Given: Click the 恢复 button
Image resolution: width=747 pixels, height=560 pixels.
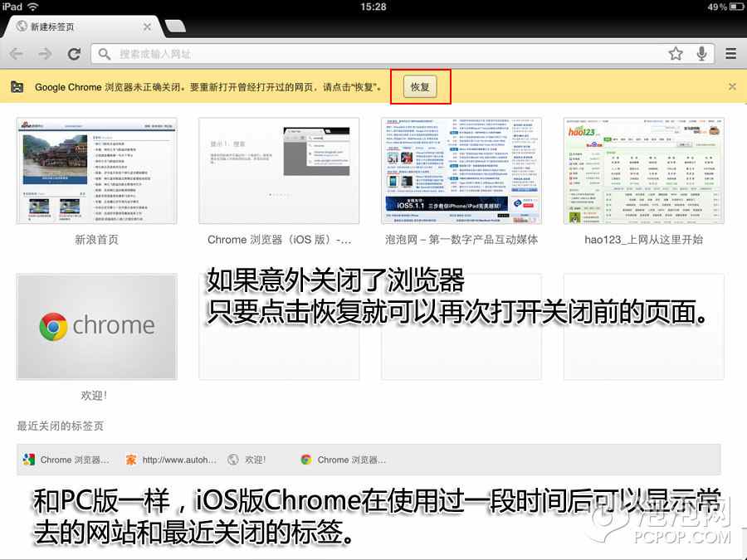Looking at the screenshot, I should [x=420, y=87].
